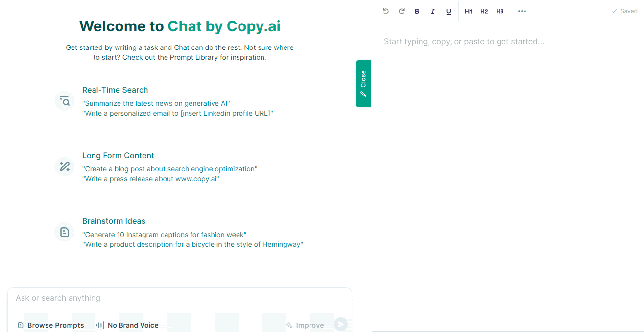Toggle italic formatting
The height and width of the screenshot is (332, 644).
point(432,11)
